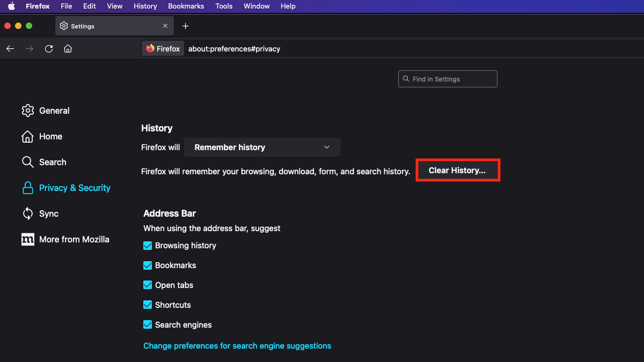Open Change preferences for search engine suggestions link
This screenshot has height=362, width=644.
point(237,346)
